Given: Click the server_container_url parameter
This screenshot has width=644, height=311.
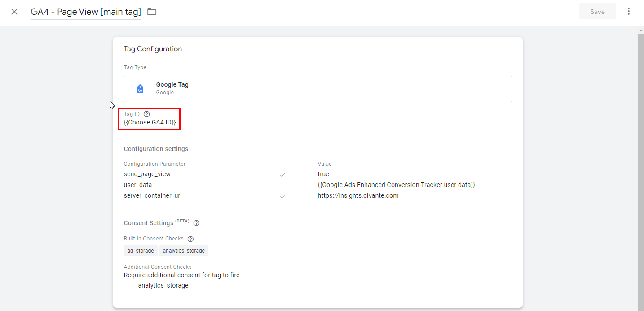Looking at the screenshot, I should (x=153, y=195).
